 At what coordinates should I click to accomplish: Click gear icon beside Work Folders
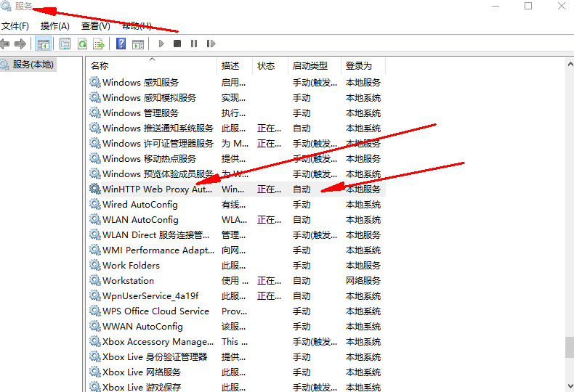pos(94,265)
